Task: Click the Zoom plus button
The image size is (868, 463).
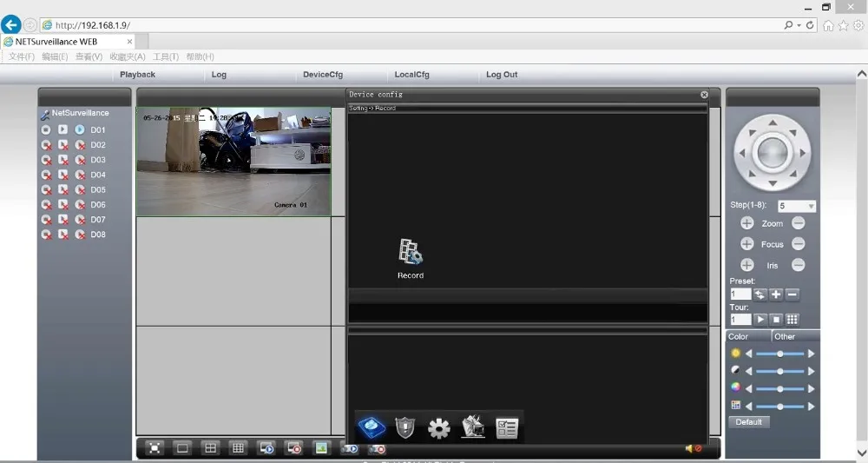Action: 746,223
